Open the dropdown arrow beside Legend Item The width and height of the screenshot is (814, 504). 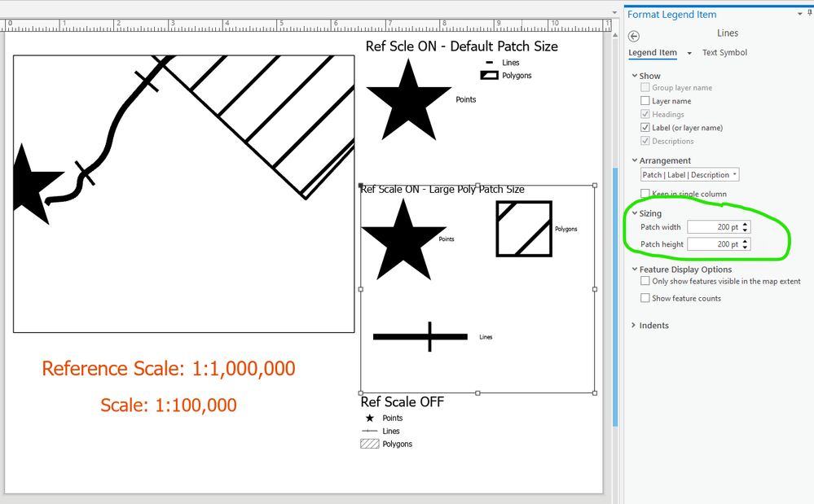[x=689, y=53]
